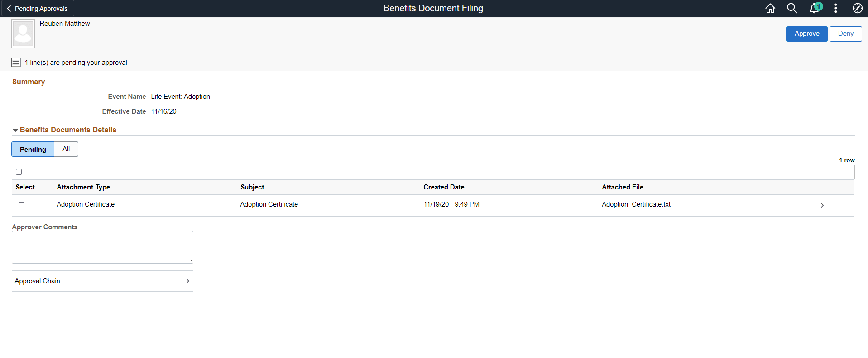This screenshot has height=358, width=868.
Task: Click the Benefits Document Filing page title
Action: tap(433, 8)
